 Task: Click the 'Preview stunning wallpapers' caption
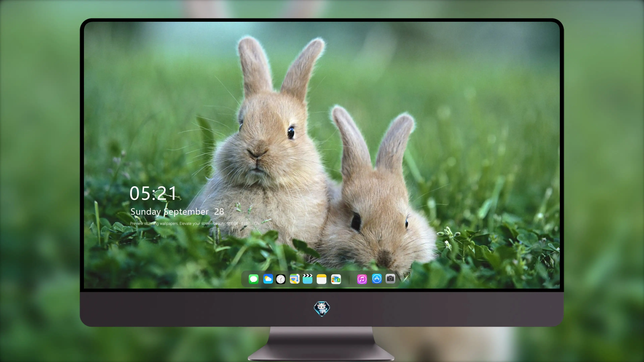tap(195, 223)
